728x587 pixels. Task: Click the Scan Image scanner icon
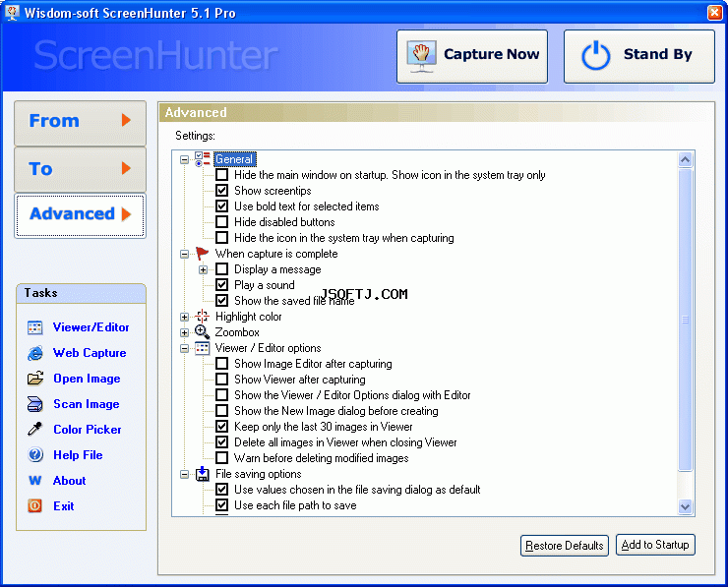click(x=34, y=404)
